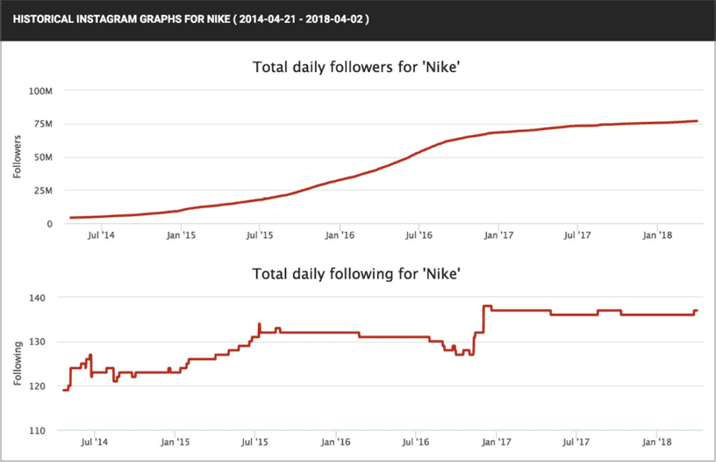Screen dimensions: 716x462
Task: Select the 140 label on following axis
Action: (37, 298)
